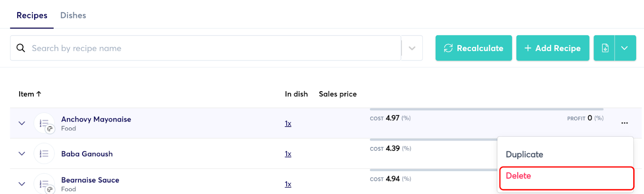Open the three-dot menu for Anchovy Mayonaise
The width and height of the screenshot is (644, 194).
[x=624, y=123]
